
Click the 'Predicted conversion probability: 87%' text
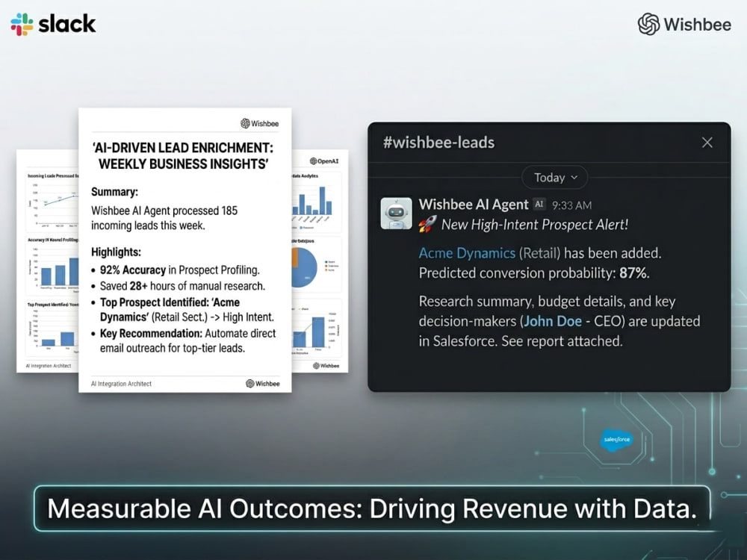tap(534, 273)
